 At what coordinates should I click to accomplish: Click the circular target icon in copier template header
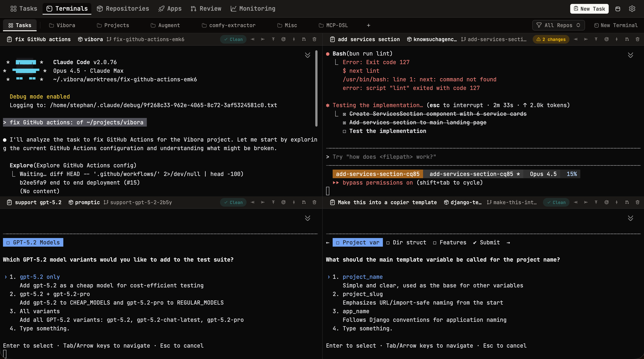point(606,202)
